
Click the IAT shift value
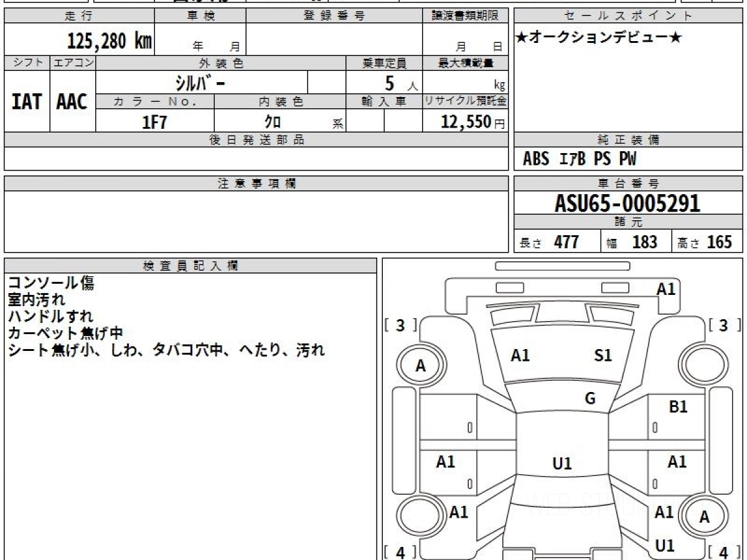(x=27, y=101)
